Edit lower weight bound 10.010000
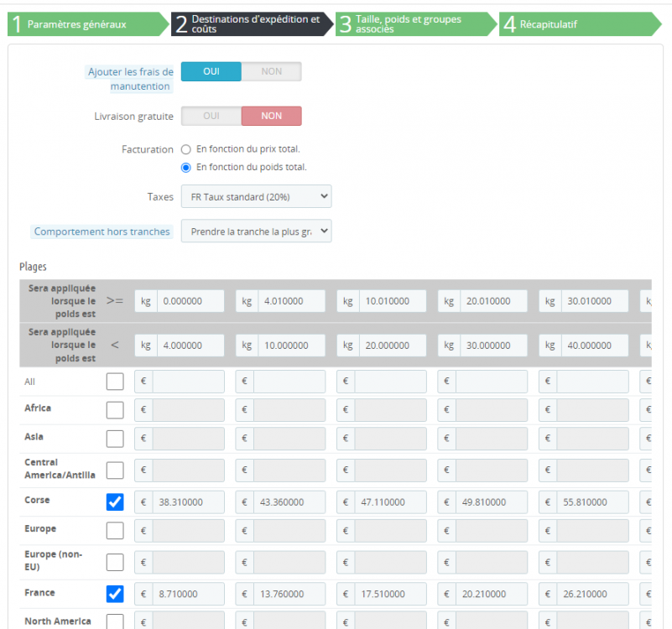 [393, 301]
